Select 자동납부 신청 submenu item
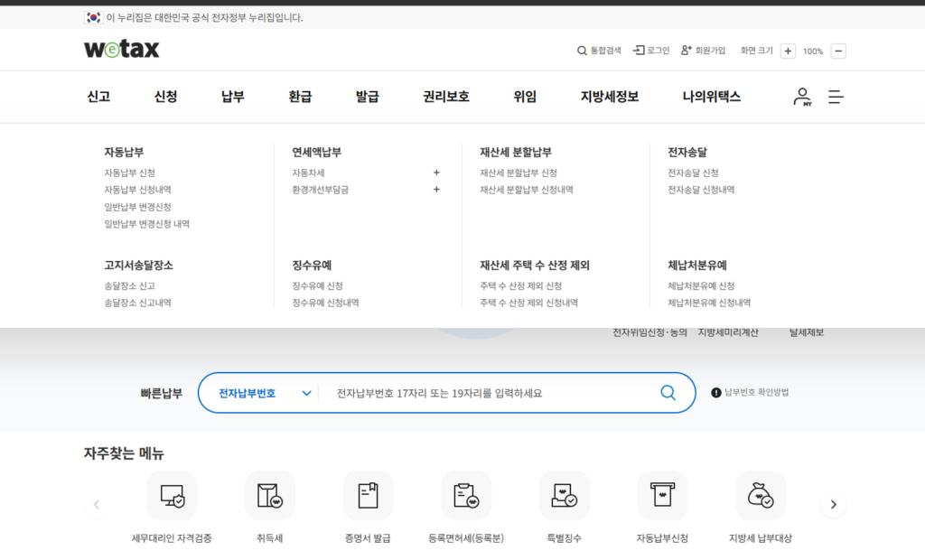Screen dimensions: 925x560 point(130,173)
